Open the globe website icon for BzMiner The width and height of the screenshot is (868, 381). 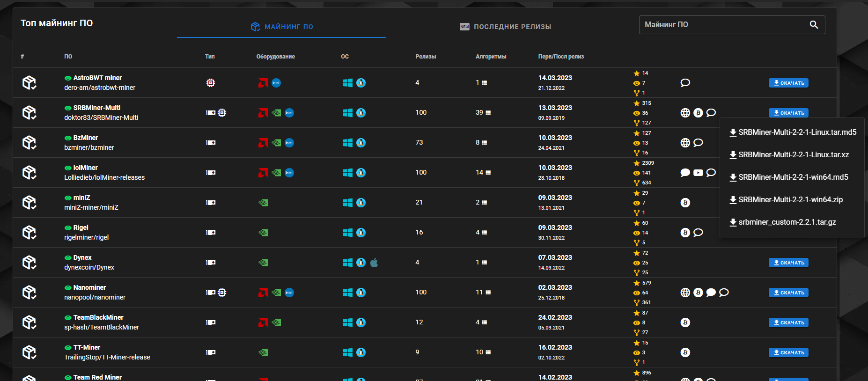(x=685, y=143)
